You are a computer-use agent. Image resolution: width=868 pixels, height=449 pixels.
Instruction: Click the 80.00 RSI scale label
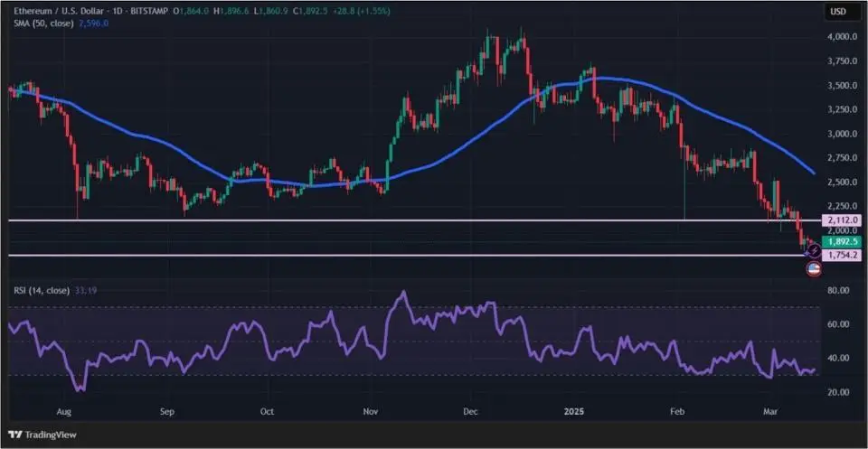(837, 291)
